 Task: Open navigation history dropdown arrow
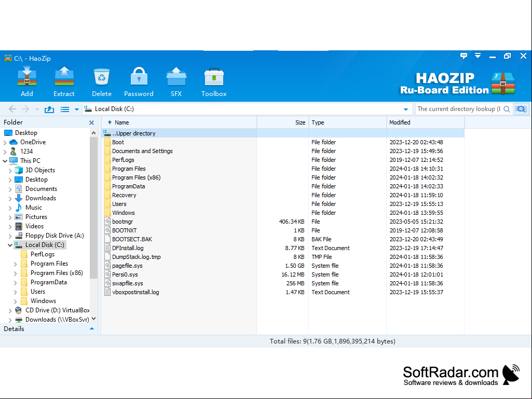click(x=37, y=109)
